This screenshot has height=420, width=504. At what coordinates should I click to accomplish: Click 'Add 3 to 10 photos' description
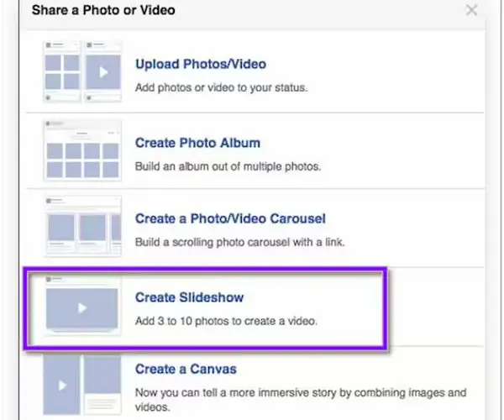(226, 321)
